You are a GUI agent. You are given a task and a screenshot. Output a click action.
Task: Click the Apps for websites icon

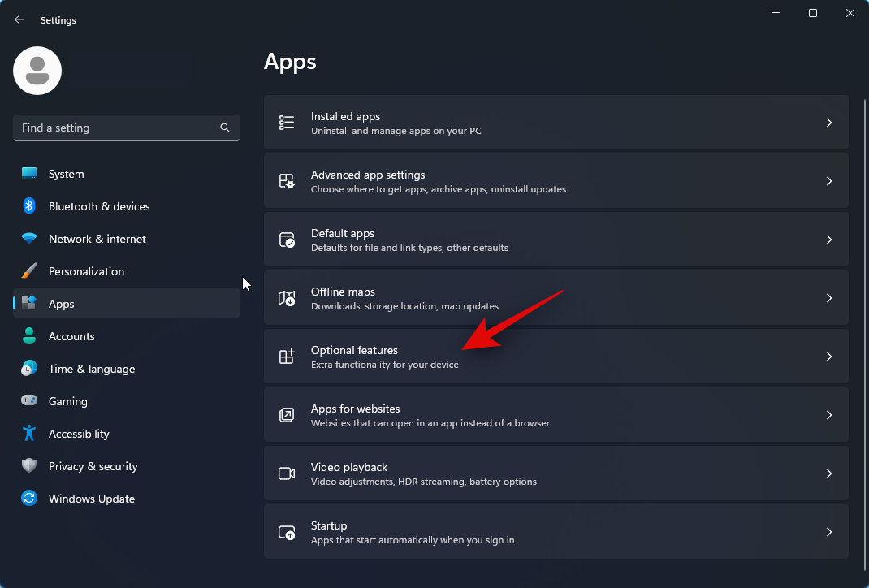tap(286, 414)
